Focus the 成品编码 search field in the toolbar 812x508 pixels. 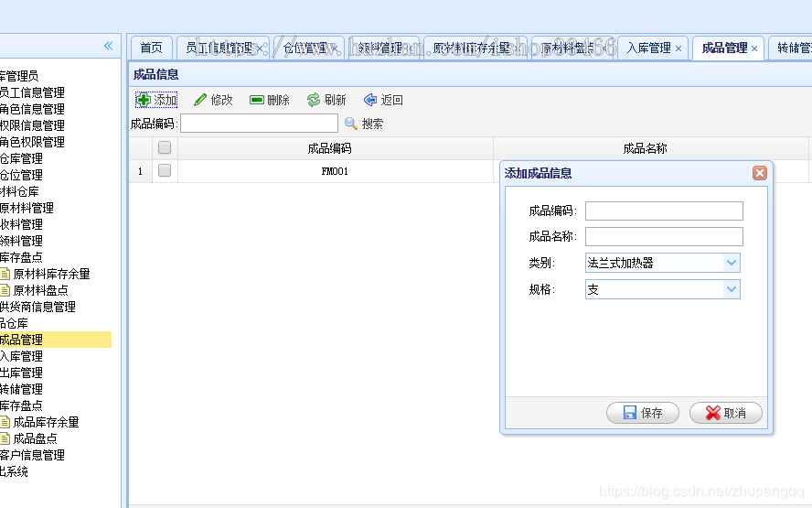[x=259, y=124]
